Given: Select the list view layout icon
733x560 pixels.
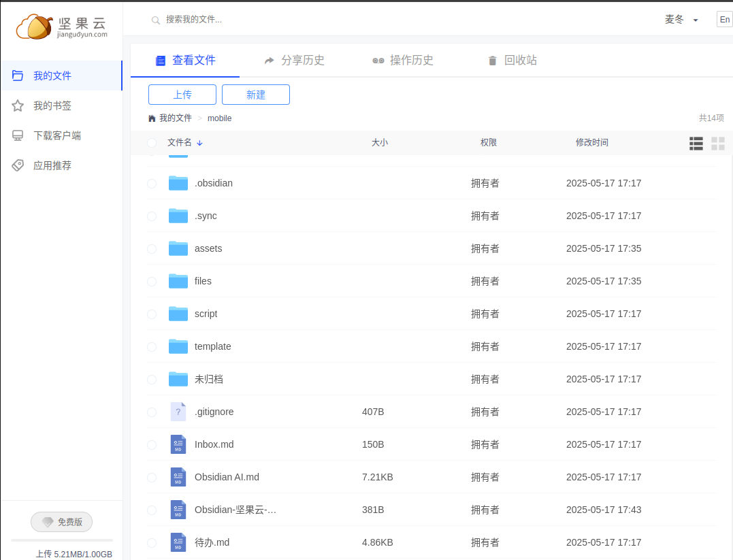Looking at the screenshot, I should coord(696,143).
